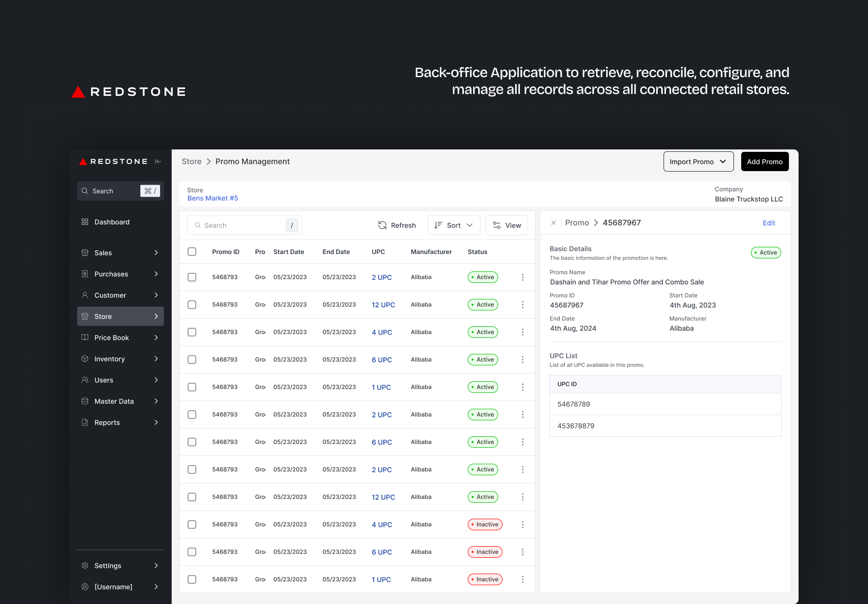868x604 pixels.
Task: Open three-dot menu on last table row
Action: pos(522,579)
